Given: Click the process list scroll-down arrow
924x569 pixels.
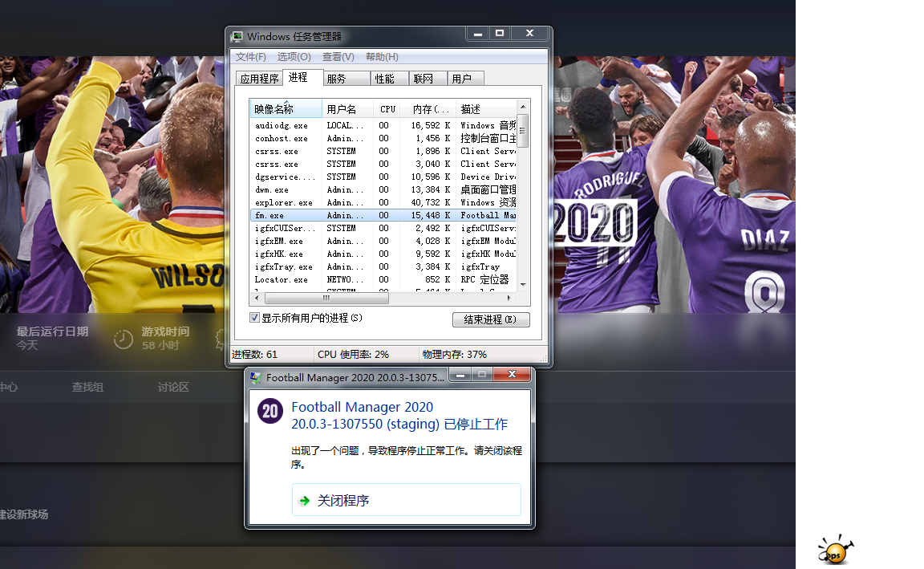Looking at the screenshot, I should coord(523,284).
